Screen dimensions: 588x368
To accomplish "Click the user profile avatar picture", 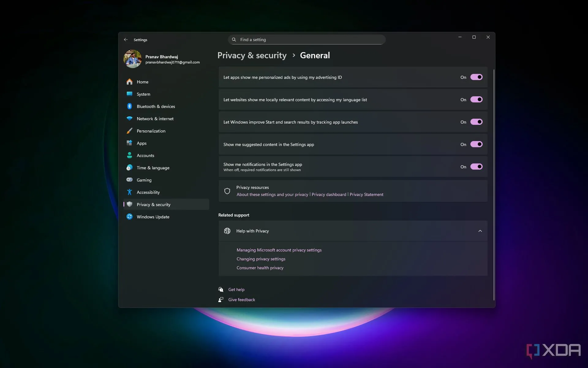I will [x=133, y=59].
